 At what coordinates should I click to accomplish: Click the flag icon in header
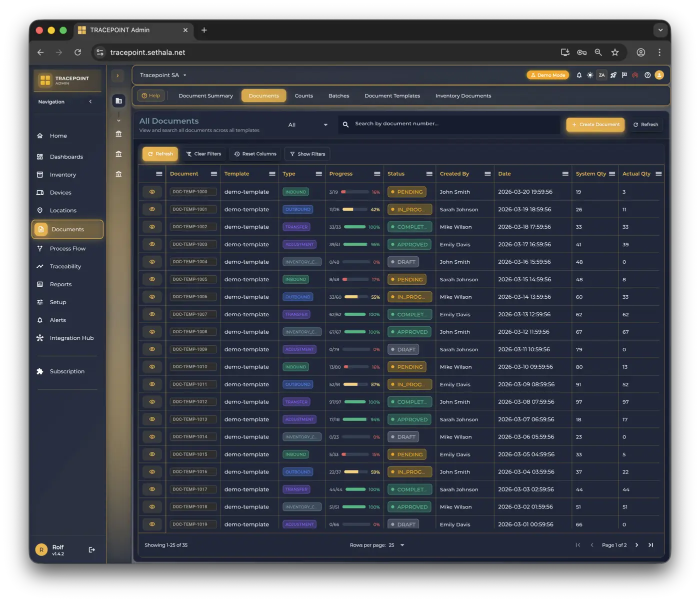624,75
